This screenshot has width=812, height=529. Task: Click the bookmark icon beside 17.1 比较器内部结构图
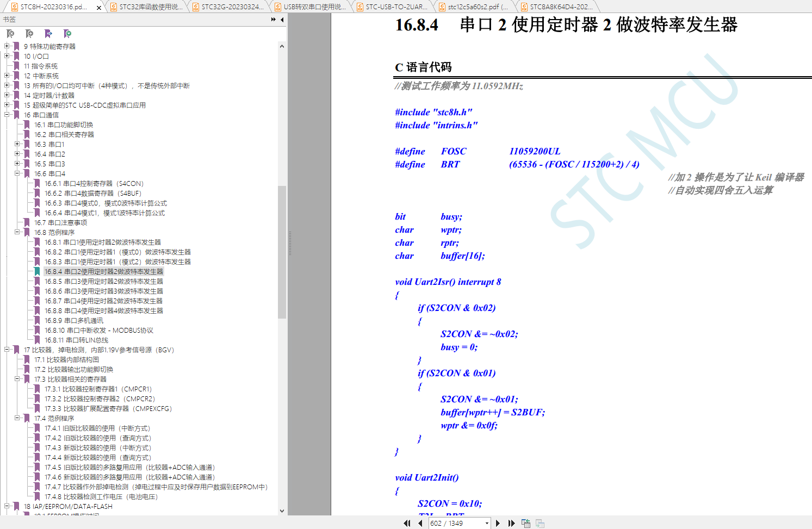pos(27,360)
